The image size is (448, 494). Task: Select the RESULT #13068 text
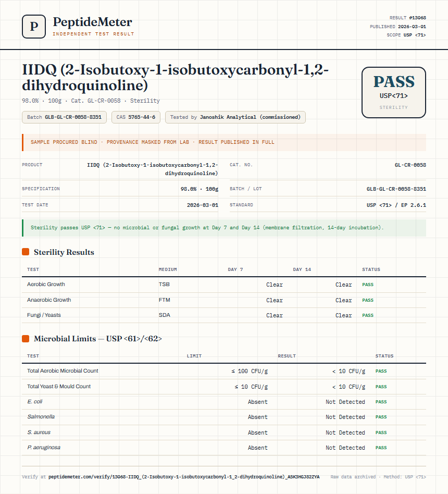408,18
